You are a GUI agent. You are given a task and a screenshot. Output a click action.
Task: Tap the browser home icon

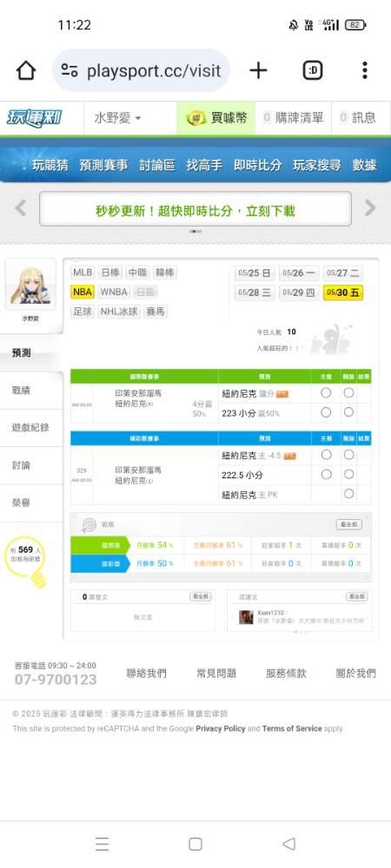pyautogui.click(x=25, y=71)
